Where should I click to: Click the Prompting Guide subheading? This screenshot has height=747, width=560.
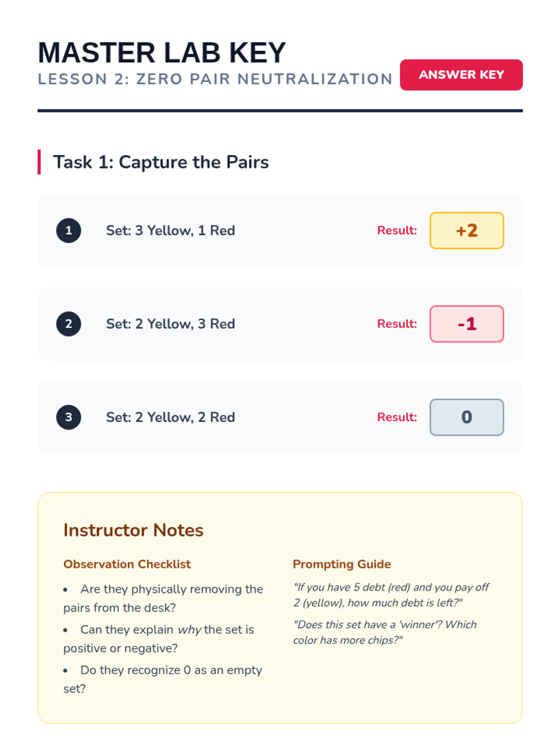coord(342,564)
